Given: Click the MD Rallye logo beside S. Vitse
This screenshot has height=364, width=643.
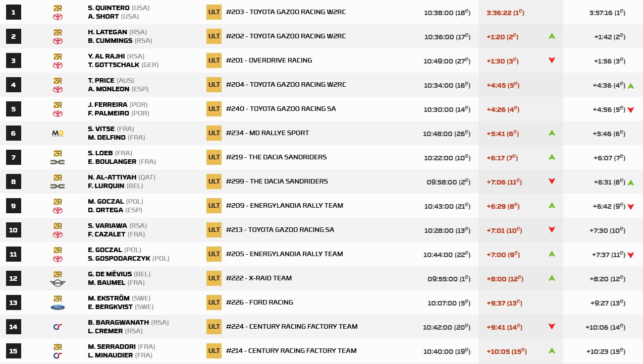Looking at the screenshot, I should [x=58, y=133].
